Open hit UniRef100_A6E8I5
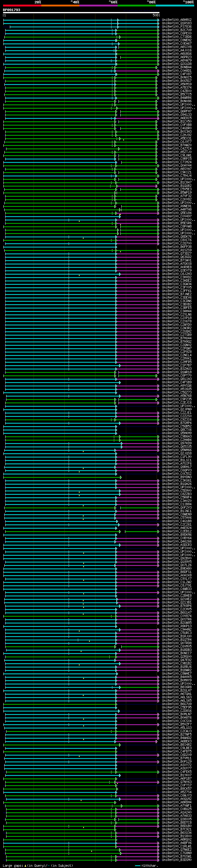Screen dimensions: 197x868 [177, 118]
